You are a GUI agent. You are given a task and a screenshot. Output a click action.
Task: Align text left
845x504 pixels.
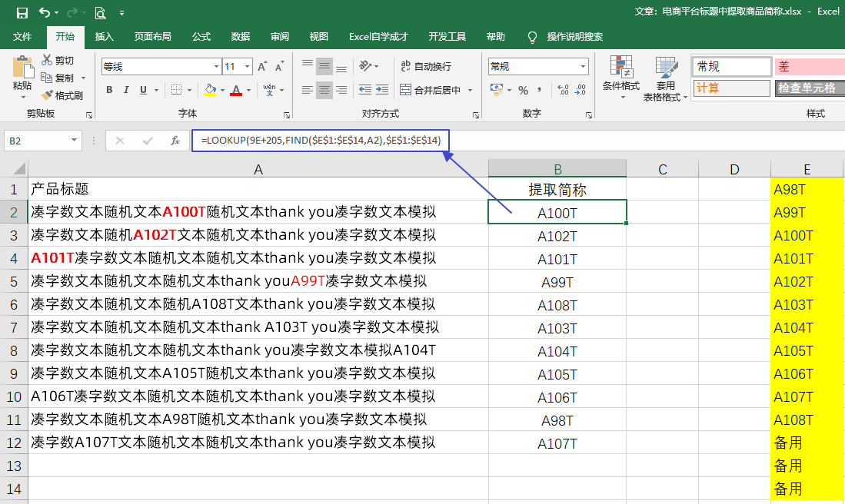(x=308, y=90)
